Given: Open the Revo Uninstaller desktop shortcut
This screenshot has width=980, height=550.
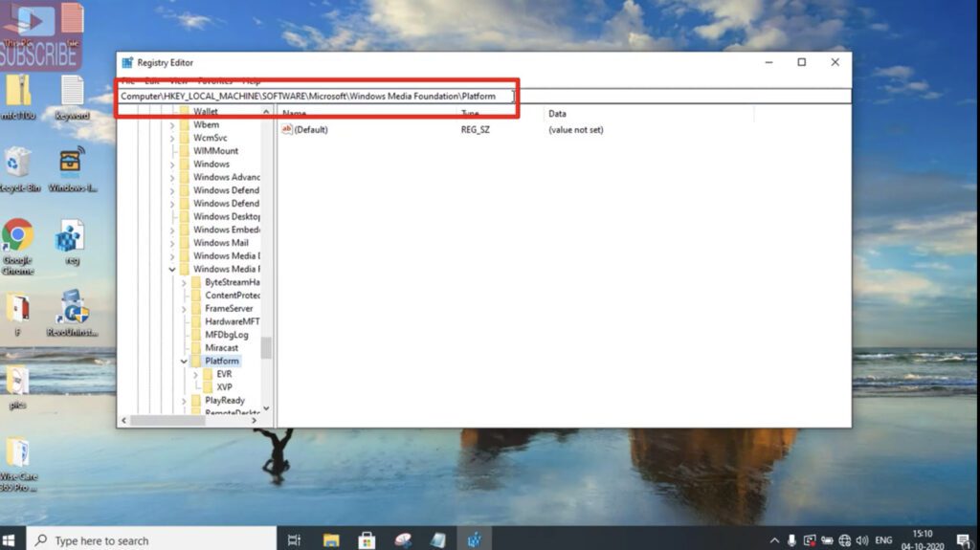Looking at the screenshot, I should (x=72, y=309).
